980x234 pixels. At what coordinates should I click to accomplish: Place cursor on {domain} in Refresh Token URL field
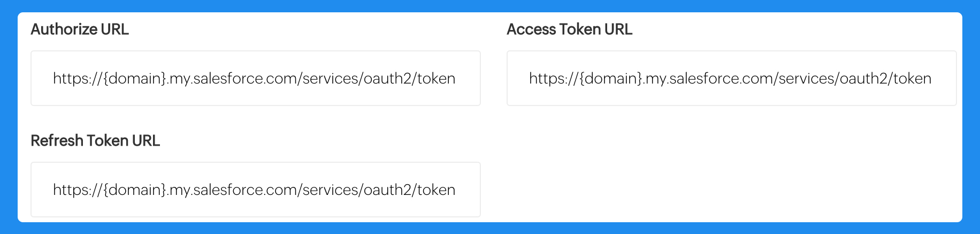click(134, 190)
